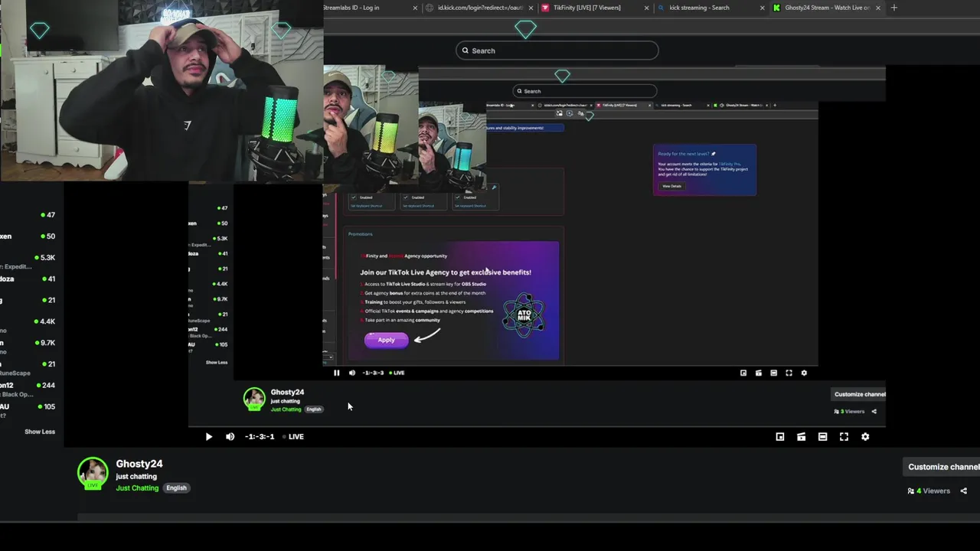Viewport: 980px width, 551px height.
Task: Open the settings gear in the nested player bar
Action: pyautogui.click(x=804, y=373)
